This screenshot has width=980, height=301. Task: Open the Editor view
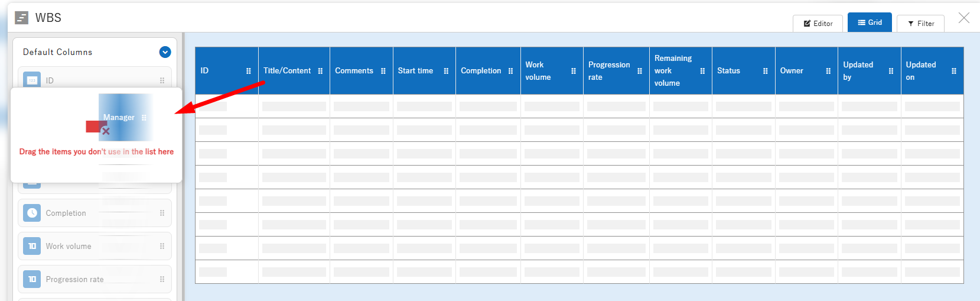[x=818, y=24]
